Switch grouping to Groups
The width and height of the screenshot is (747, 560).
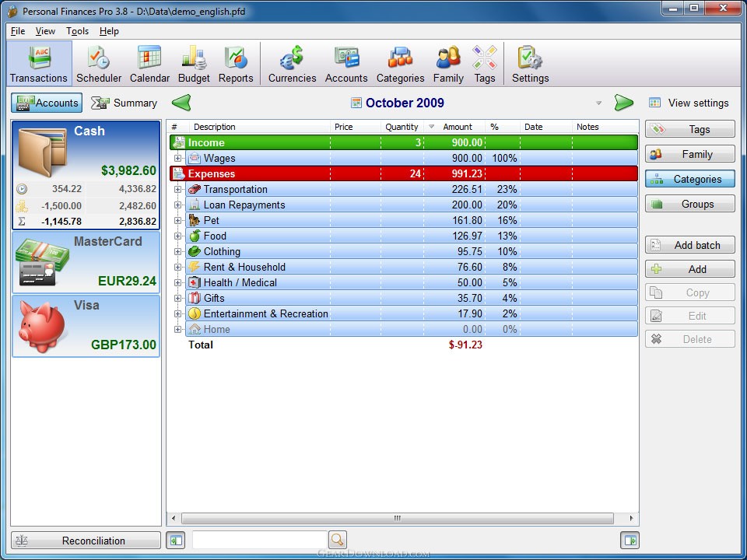click(689, 205)
